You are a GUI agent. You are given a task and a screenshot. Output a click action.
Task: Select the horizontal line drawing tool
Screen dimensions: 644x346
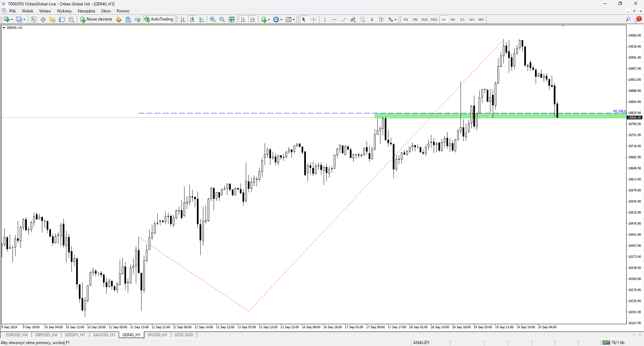pyautogui.click(x=334, y=19)
